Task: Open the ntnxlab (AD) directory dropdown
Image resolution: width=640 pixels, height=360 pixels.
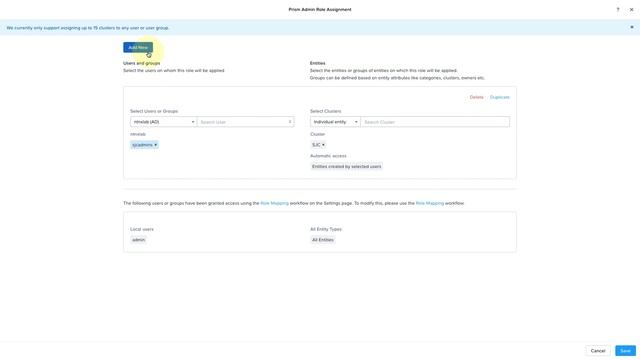Action: (164, 122)
